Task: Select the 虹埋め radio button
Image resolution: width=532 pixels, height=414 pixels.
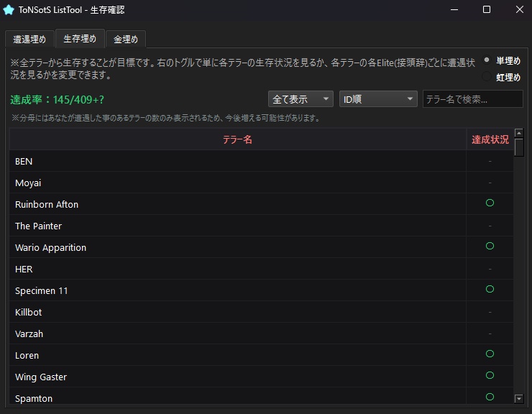Action: pyautogui.click(x=487, y=76)
